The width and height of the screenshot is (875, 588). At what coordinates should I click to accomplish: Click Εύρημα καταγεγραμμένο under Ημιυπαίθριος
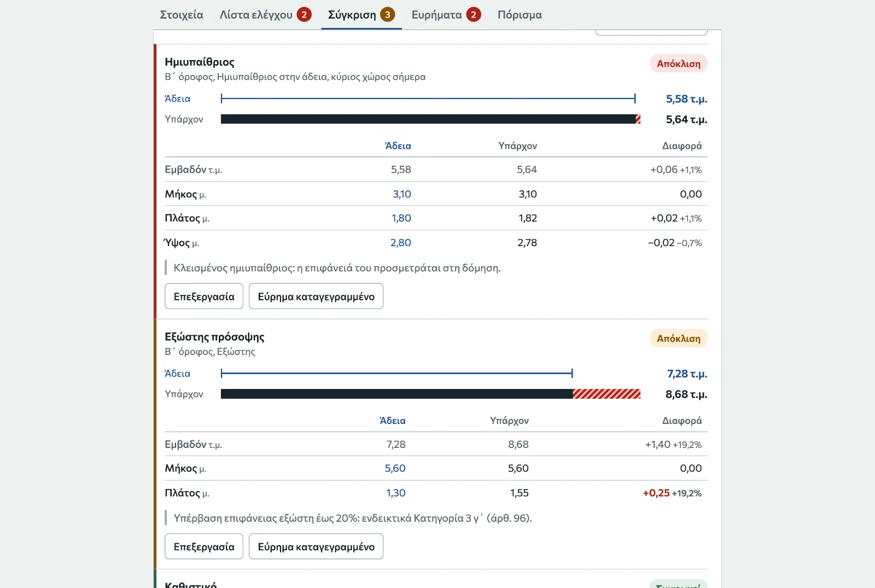click(316, 296)
